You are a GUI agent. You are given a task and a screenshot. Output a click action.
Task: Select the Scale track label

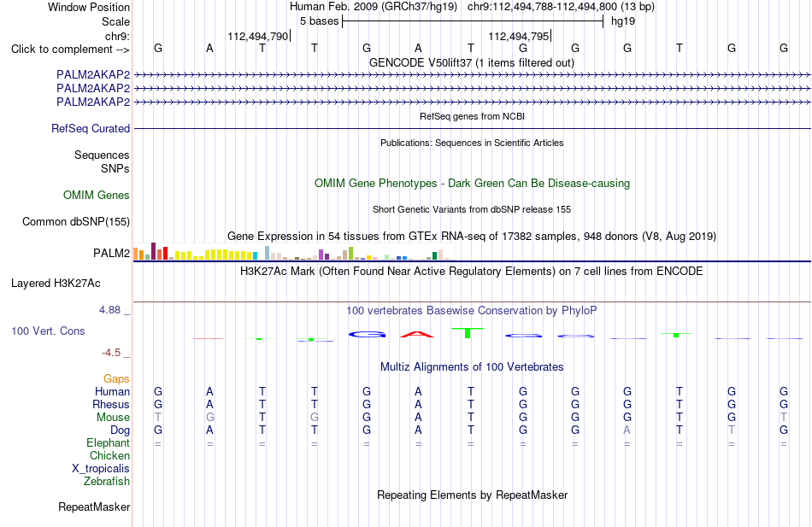[115, 21]
